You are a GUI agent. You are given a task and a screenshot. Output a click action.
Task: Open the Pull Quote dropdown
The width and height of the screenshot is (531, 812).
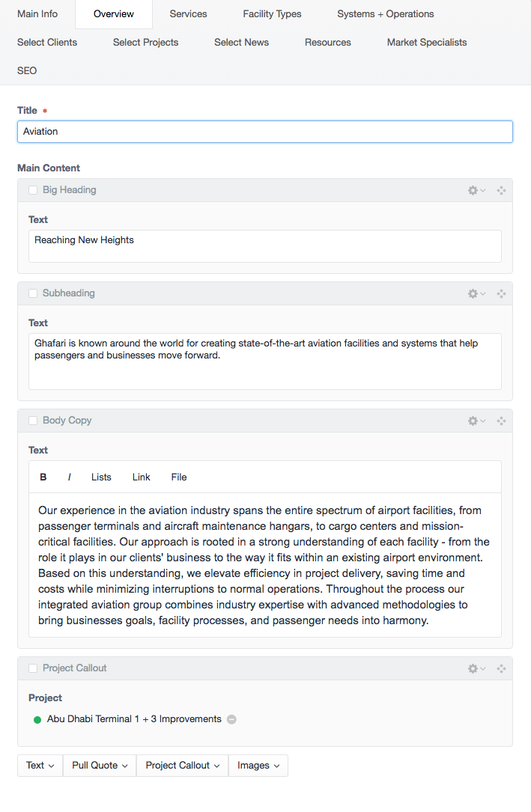[100, 766]
